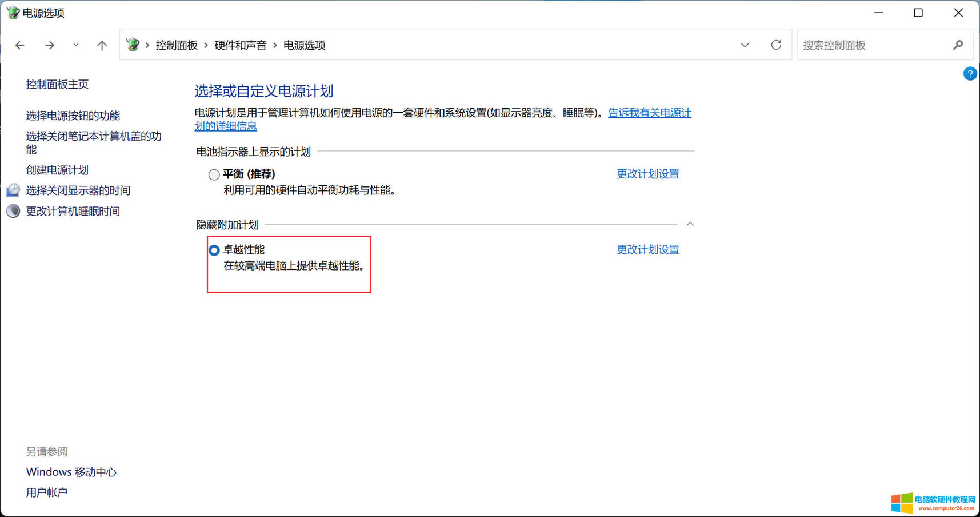Open 选择关闭笔记本计算机盖的功能 link
The height and width of the screenshot is (517, 980).
click(x=94, y=142)
